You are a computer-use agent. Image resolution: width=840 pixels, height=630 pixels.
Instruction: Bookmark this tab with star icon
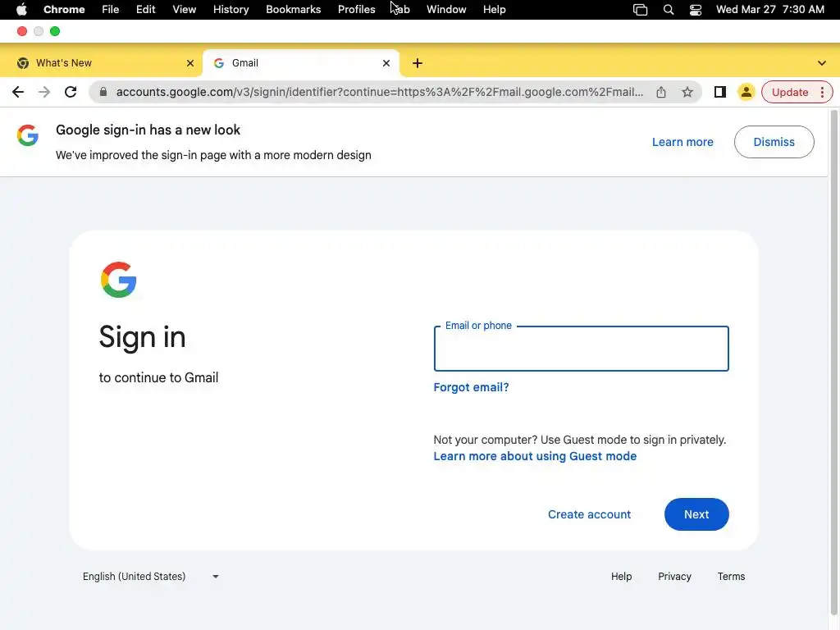pyautogui.click(x=687, y=92)
